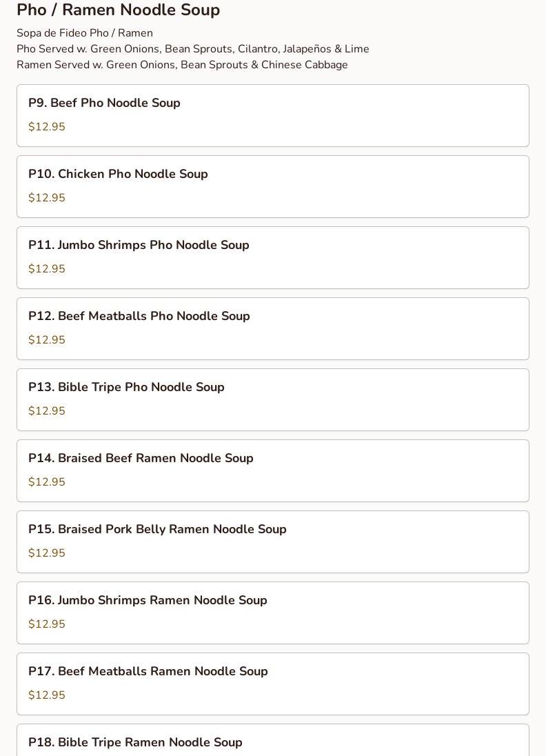Open P17. Beef Meatballs Ramen Noodle Soup
Screen dimensions: 546x756
point(273,684)
